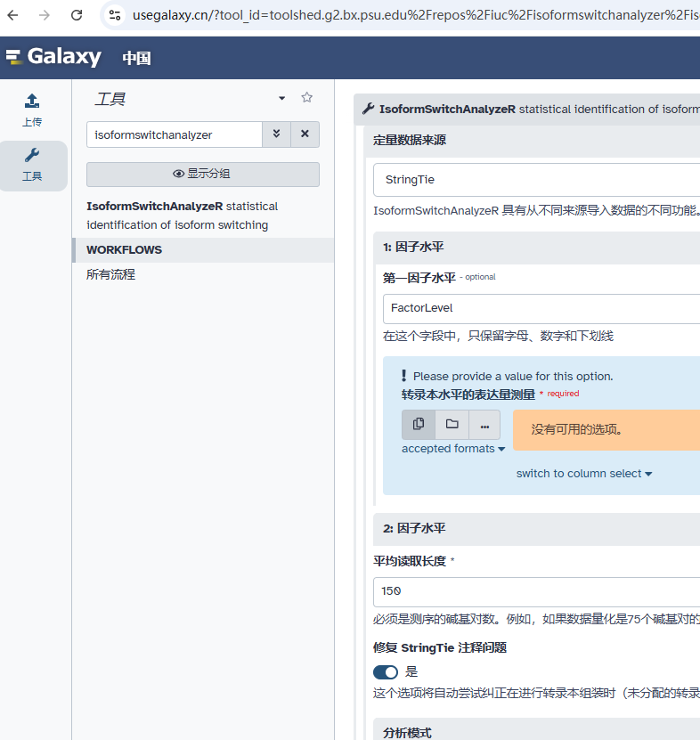Open IsoformSwitchAnalyzeR tool from search results
Screen dimensions: 700x740
click(x=183, y=215)
